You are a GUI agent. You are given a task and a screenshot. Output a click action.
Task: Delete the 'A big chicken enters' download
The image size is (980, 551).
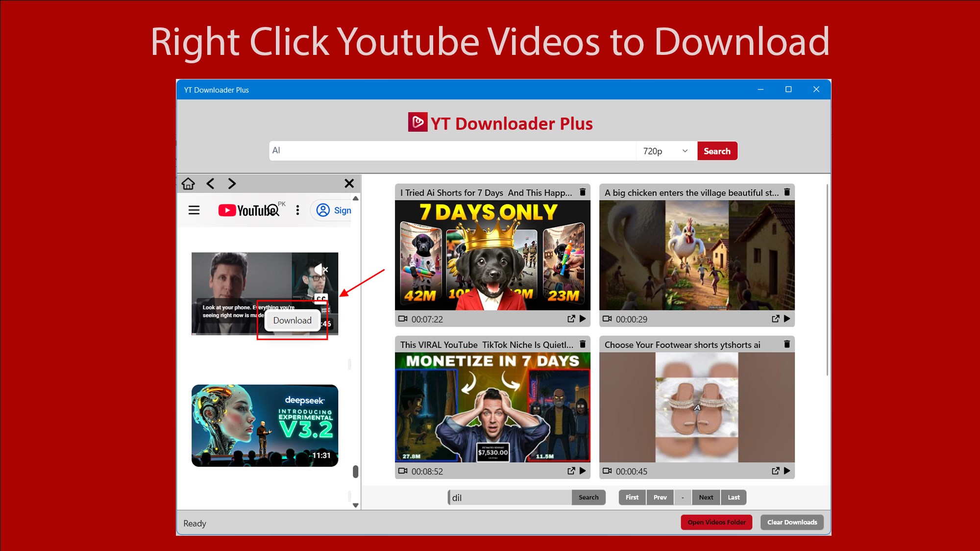click(x=787, y=192)
